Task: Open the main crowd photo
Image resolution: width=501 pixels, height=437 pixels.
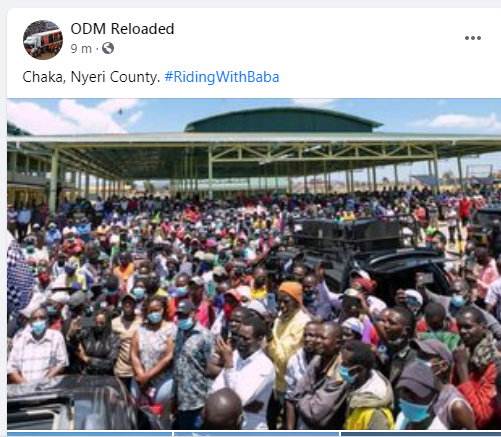Action: coord(254,264)
